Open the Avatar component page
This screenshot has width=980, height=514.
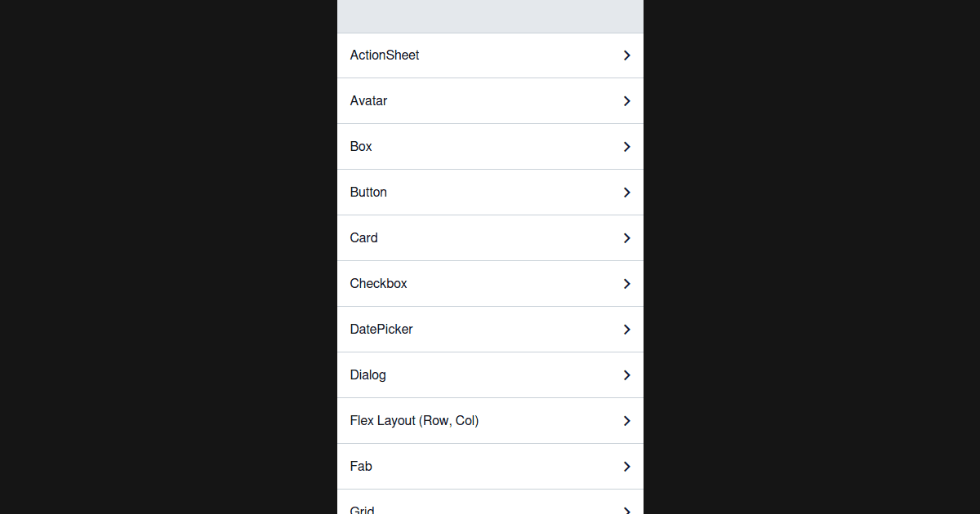tap(369, 101)
